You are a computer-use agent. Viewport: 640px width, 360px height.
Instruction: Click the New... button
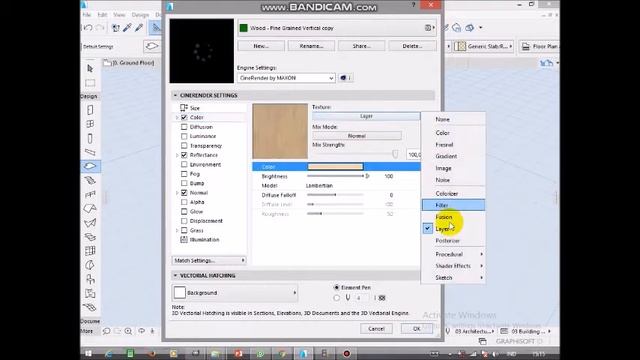point(261,46)
